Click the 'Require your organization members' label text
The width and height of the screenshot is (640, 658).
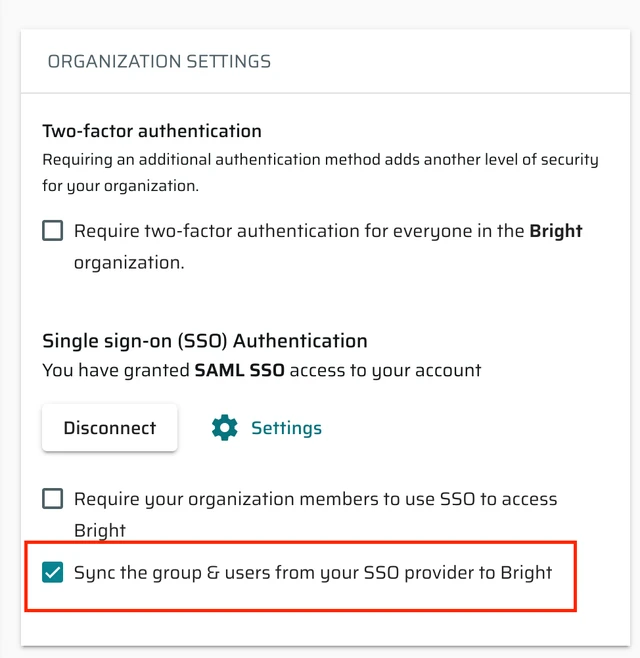pos(316,514)
